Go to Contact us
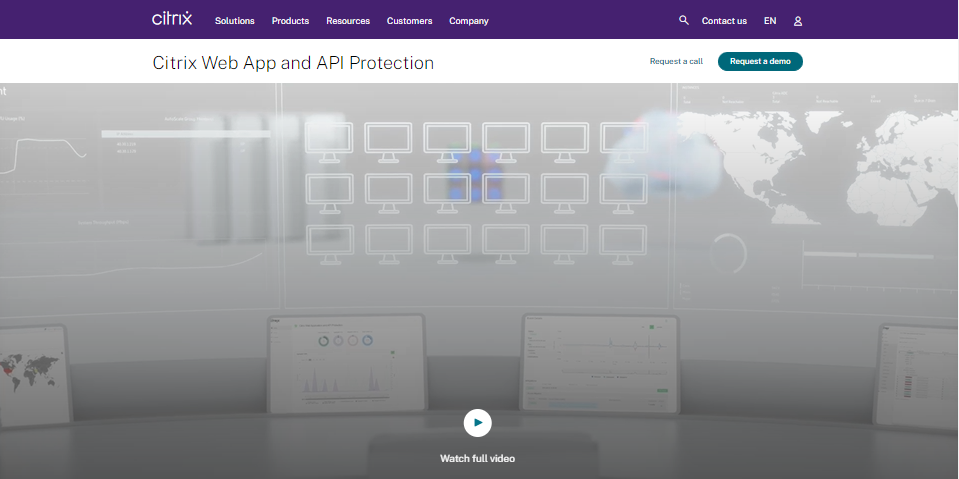 pyautogui.click(x=724, y=21)
